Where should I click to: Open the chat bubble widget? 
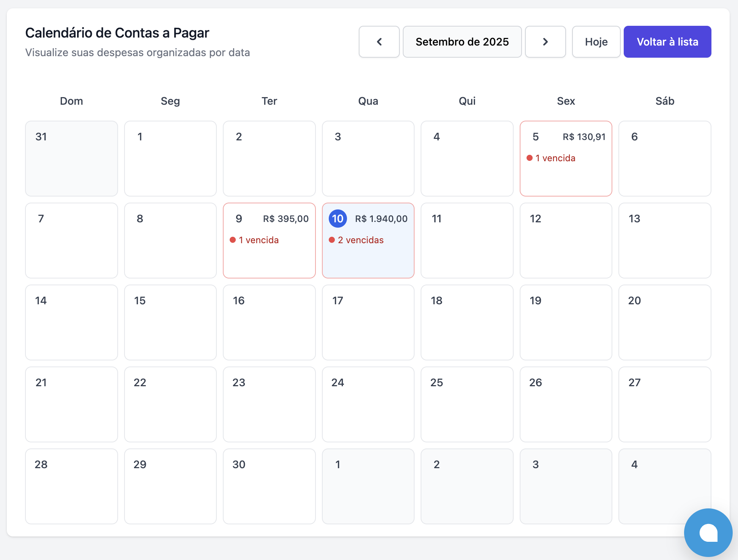(x=708, y=533)
